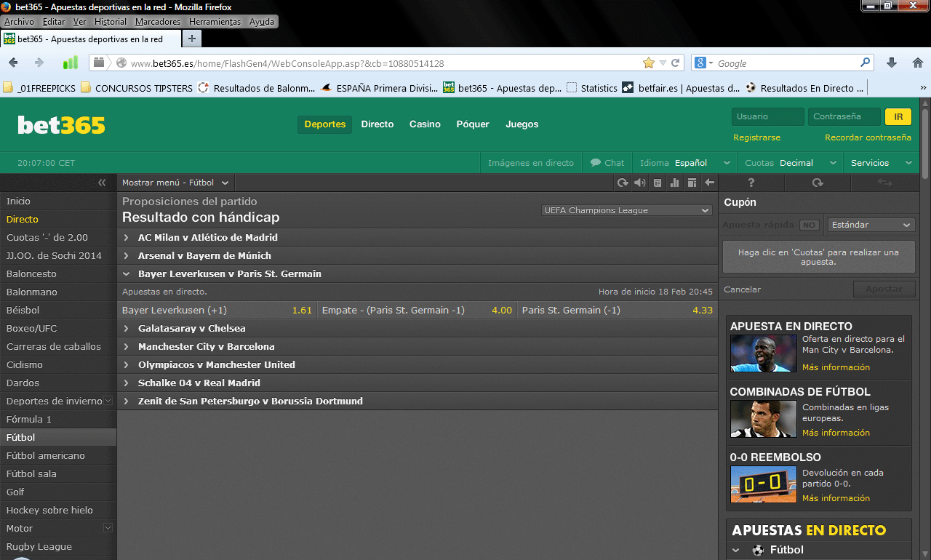Reload page from address bar icon

676,63
